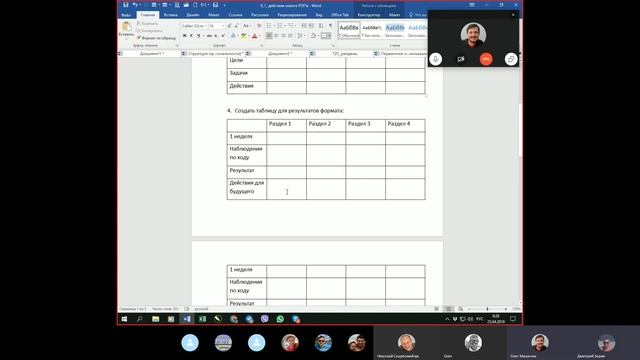
Task: Click the red hang up button
Action: click(x=486, y=59)
